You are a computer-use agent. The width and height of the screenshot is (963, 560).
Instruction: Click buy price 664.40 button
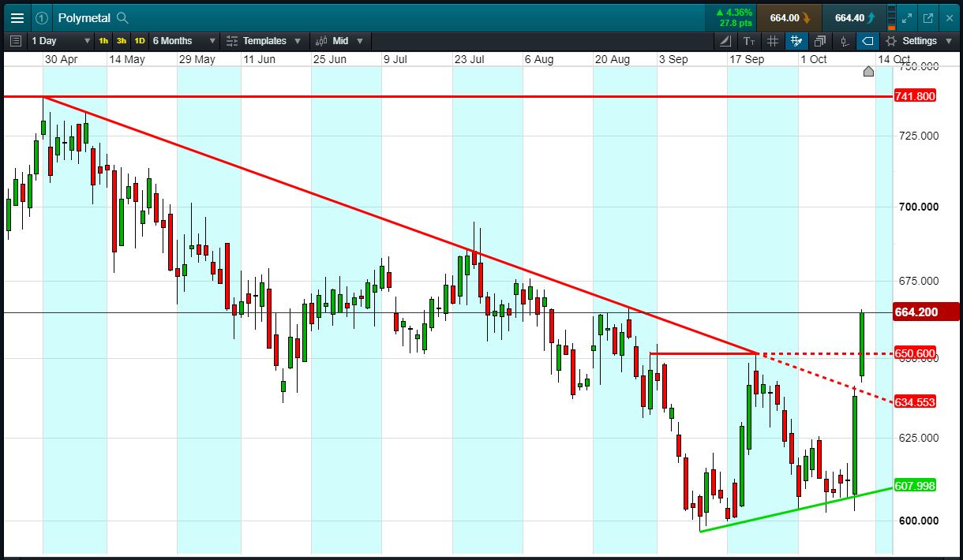[x=853, y=17]
